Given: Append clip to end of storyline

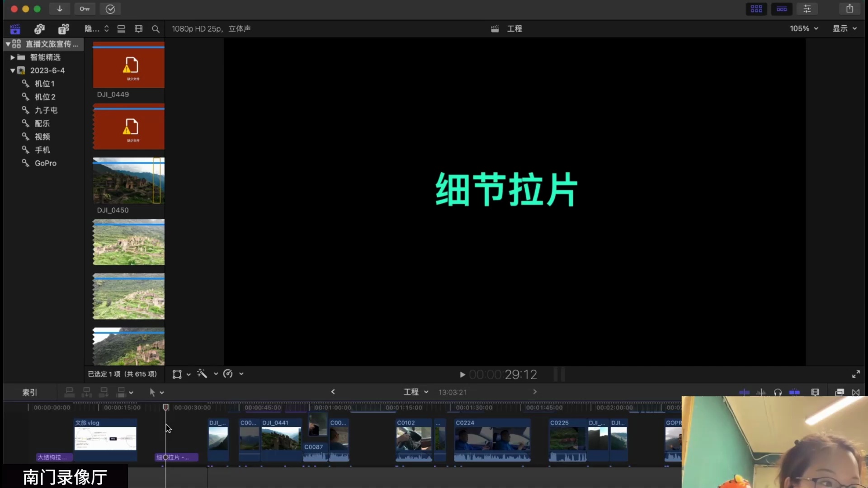Looking at the screenshot, I should tap(104, 392).
